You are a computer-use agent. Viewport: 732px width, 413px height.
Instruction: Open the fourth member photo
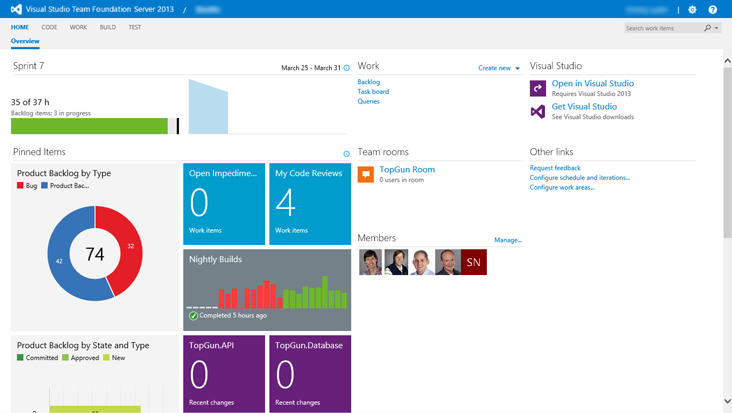point(448,262)
